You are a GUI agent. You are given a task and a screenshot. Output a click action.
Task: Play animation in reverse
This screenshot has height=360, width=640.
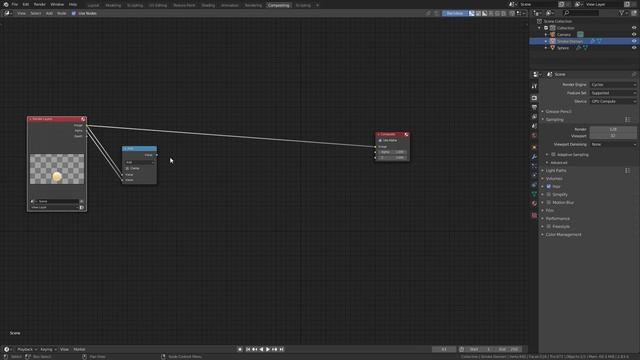click(261, 349)
